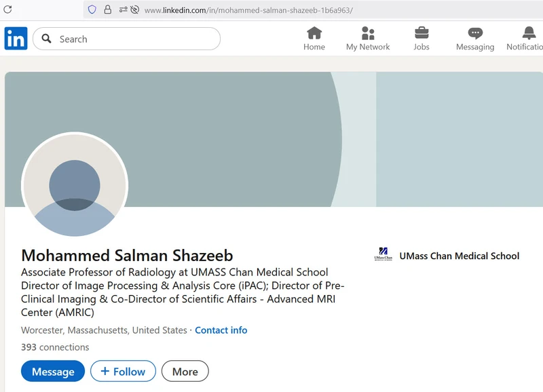Image resolution: width=543 pixels, height=392 pixels.
Task: Follow Mohammed Salman Shazeeb
Action: [123, 371]
